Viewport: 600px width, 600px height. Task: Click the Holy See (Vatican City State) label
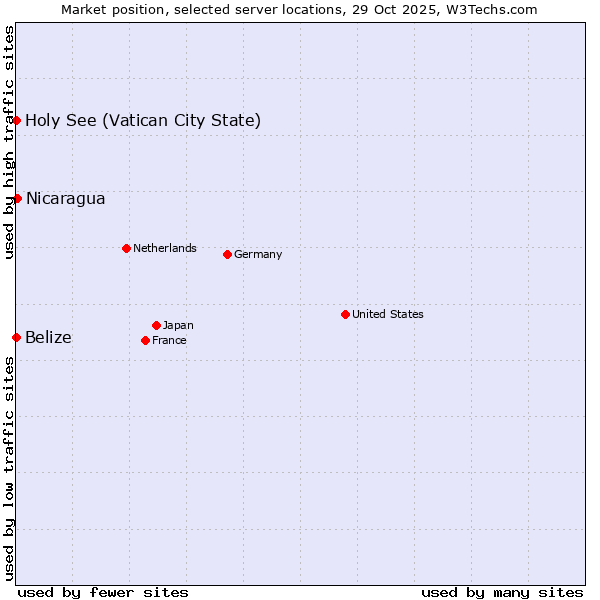(143, 121)
